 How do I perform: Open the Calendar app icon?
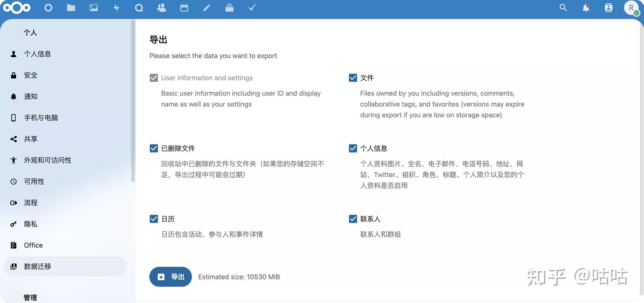[184, 7]
